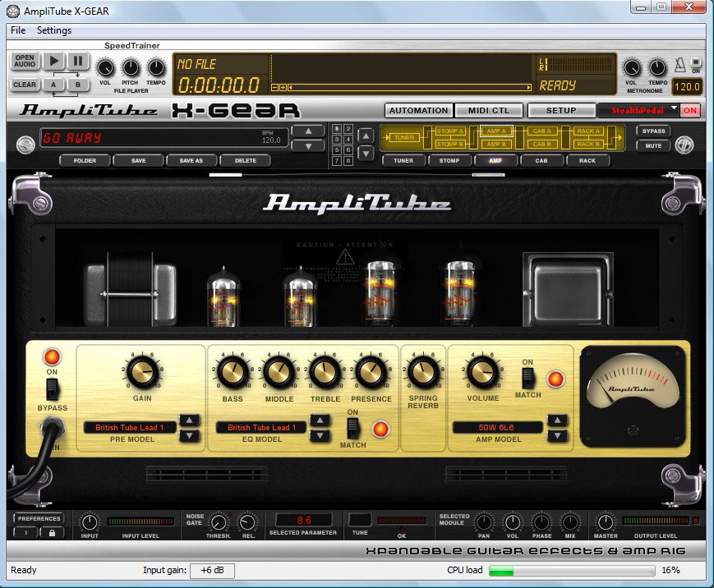The width and height of the screenshot is (714, 588).
Task: Click the amp GAIN knob
Action: 142,372
